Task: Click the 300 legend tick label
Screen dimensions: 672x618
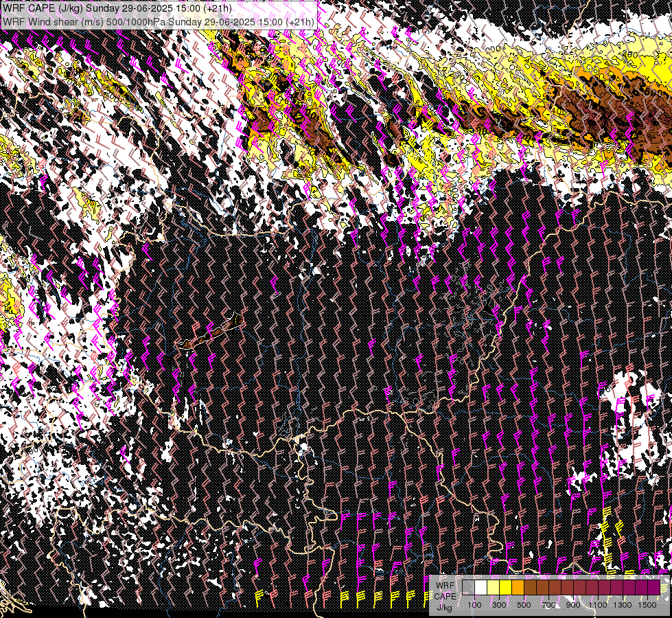Action: coord(499,605)
